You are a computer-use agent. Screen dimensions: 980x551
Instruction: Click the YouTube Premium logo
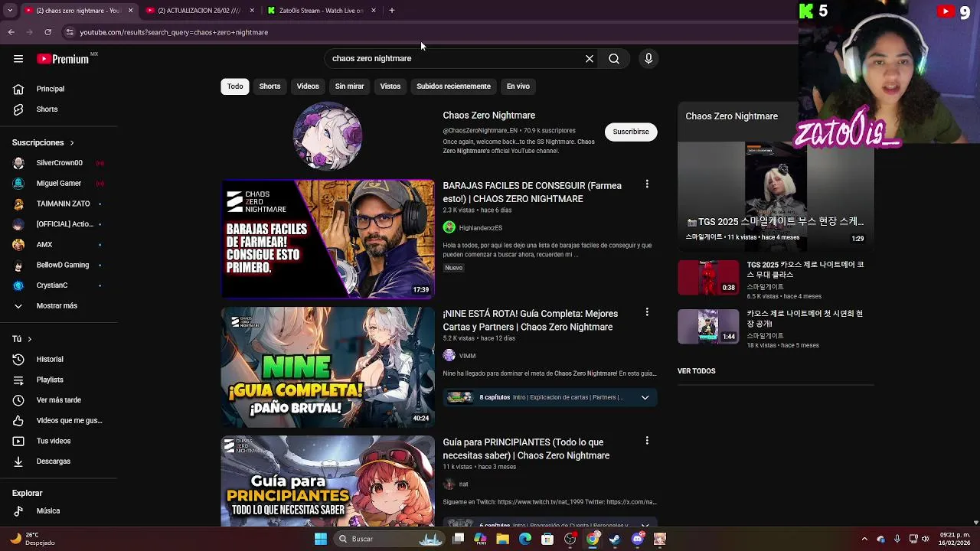point(64,59)
